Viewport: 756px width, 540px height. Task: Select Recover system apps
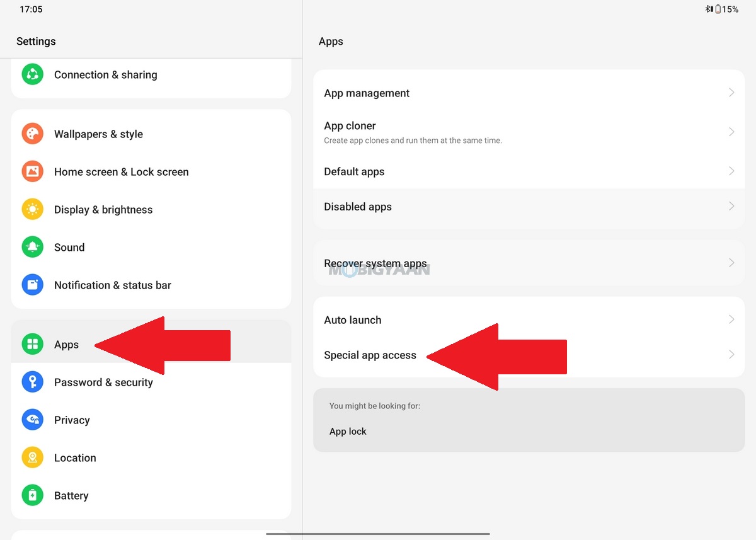click(529, 263)
